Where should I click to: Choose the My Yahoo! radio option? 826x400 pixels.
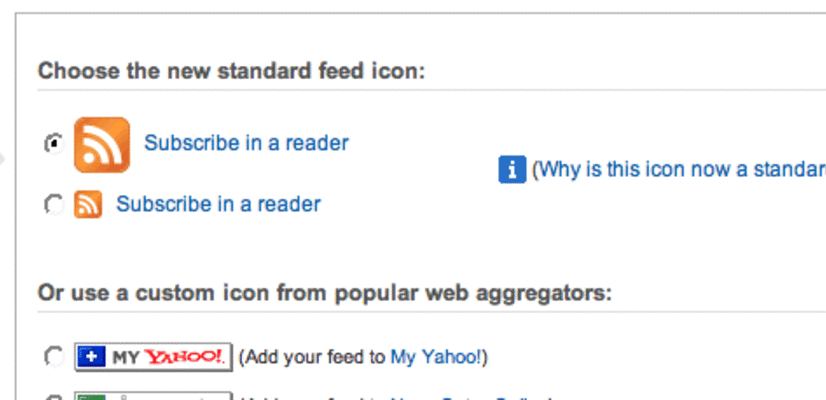[53, 356]
